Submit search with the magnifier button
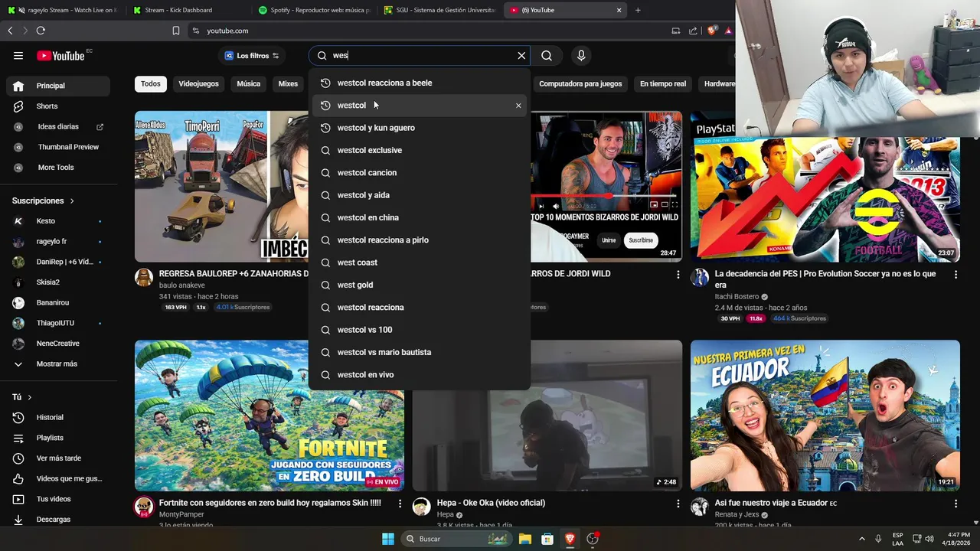Viewport: 980px width, 551px height. pyautogui.click(x=547, y=55)
